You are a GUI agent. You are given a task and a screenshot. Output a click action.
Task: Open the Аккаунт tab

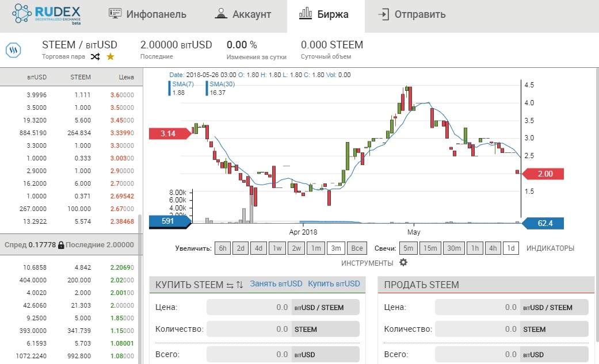click(243, 14)
